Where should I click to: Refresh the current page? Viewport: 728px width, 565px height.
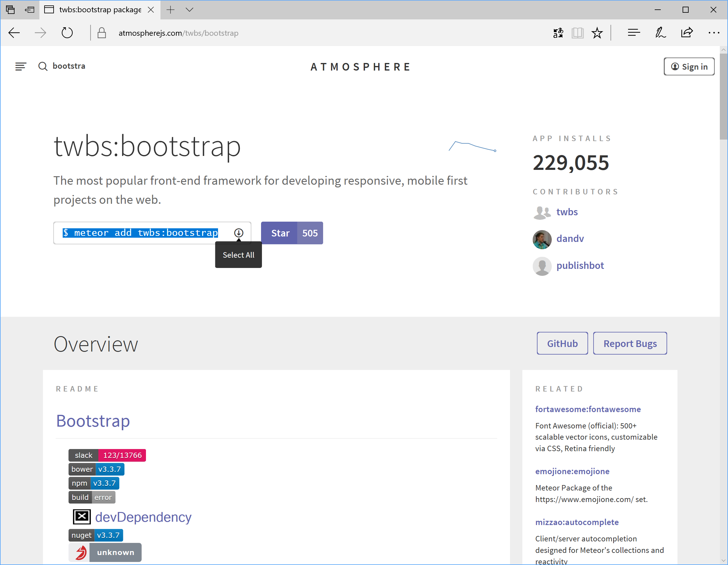point(67,32)
